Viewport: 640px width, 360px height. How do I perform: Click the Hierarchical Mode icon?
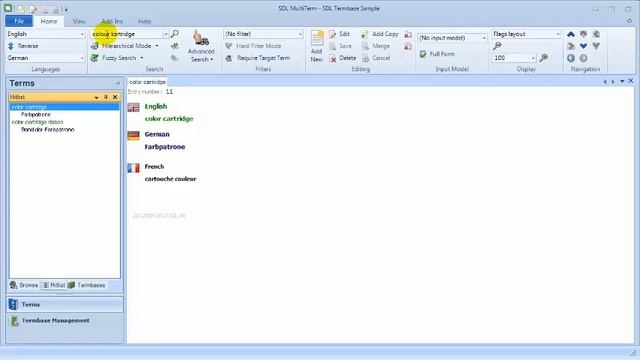(95, 46)
